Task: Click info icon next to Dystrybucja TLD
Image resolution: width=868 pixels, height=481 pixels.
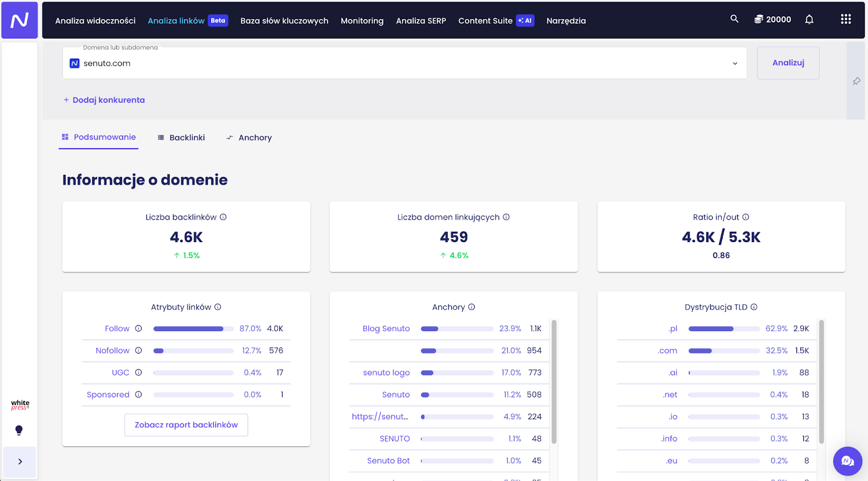Action: 754,307
